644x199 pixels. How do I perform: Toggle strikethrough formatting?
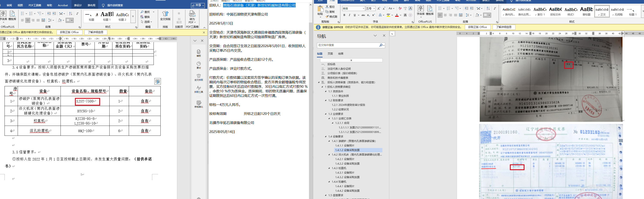pos(363,15)
